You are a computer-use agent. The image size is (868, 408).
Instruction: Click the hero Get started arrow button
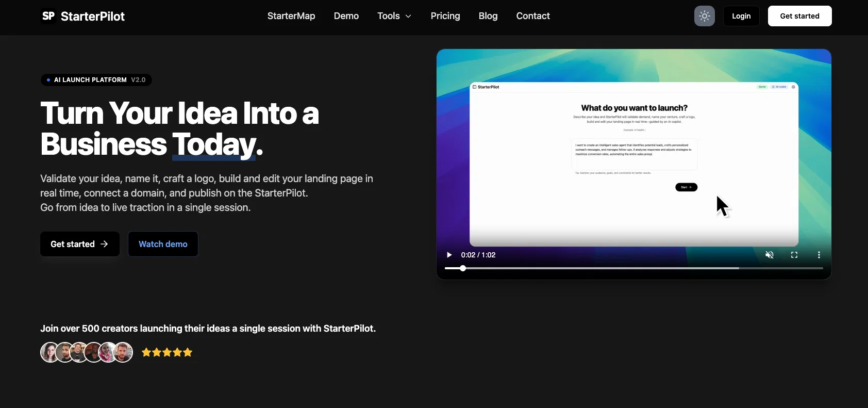[x=80, y=244]
